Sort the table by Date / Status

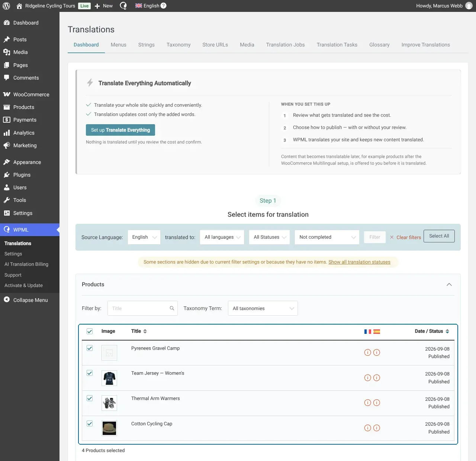tap(432, 331)
